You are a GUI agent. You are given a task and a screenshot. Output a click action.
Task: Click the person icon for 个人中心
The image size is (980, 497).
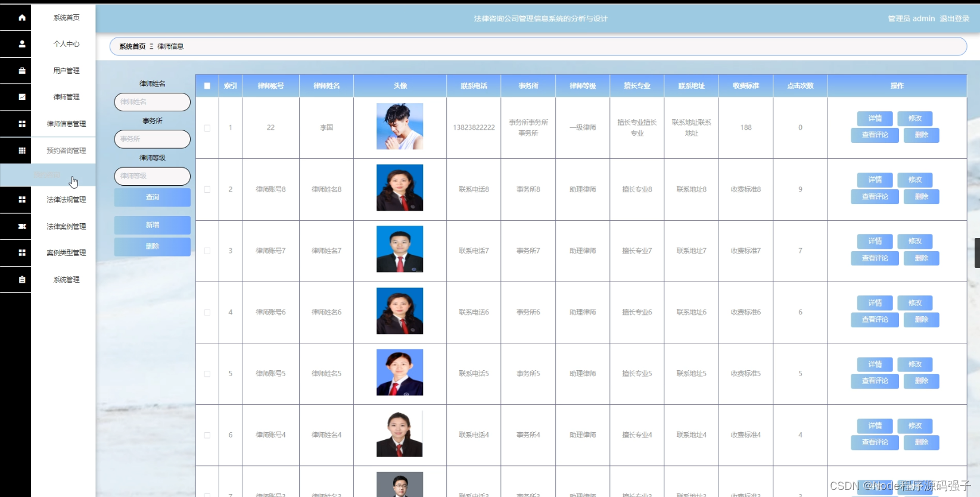point(22,44)
